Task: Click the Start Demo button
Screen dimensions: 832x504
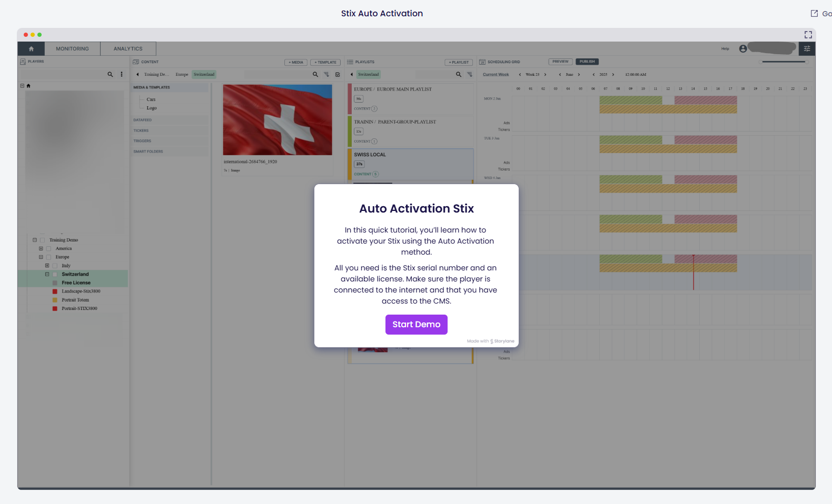Action: (416, 325)
